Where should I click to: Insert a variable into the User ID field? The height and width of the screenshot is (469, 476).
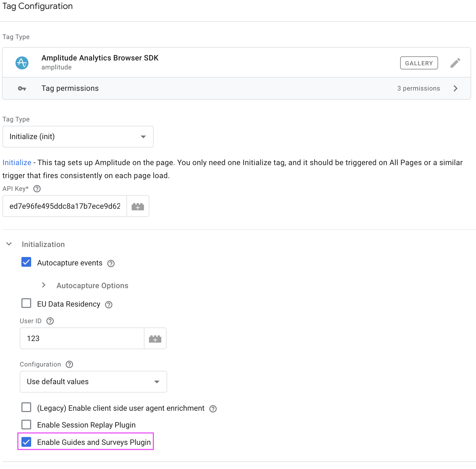[x=155, y=338]
